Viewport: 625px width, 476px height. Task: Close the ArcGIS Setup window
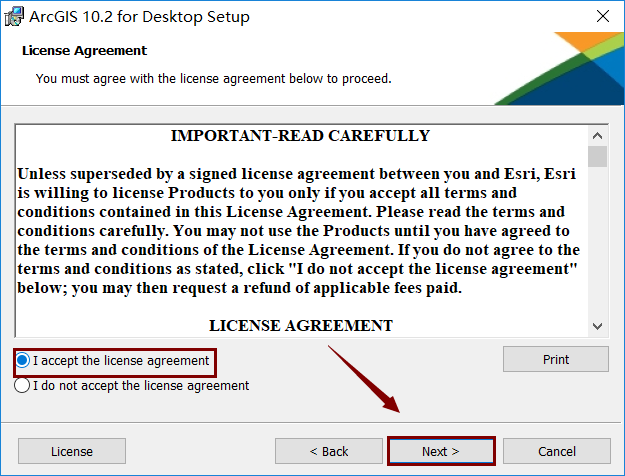603,16
